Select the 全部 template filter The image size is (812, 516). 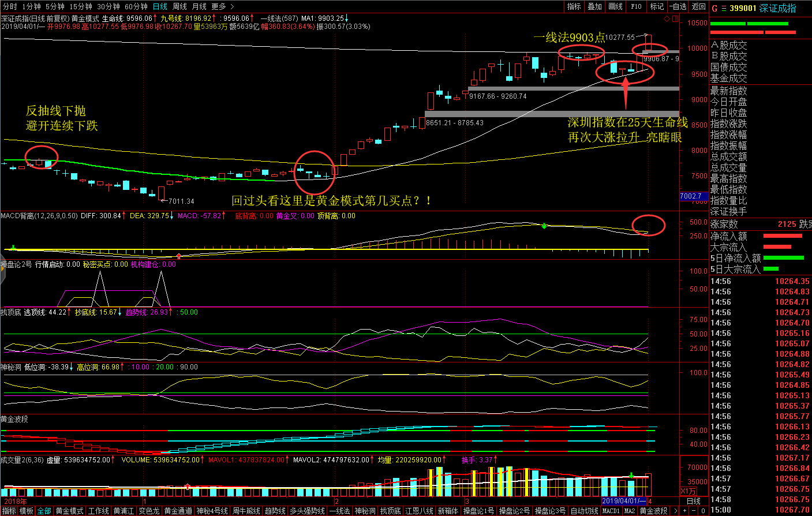point(44,511)
